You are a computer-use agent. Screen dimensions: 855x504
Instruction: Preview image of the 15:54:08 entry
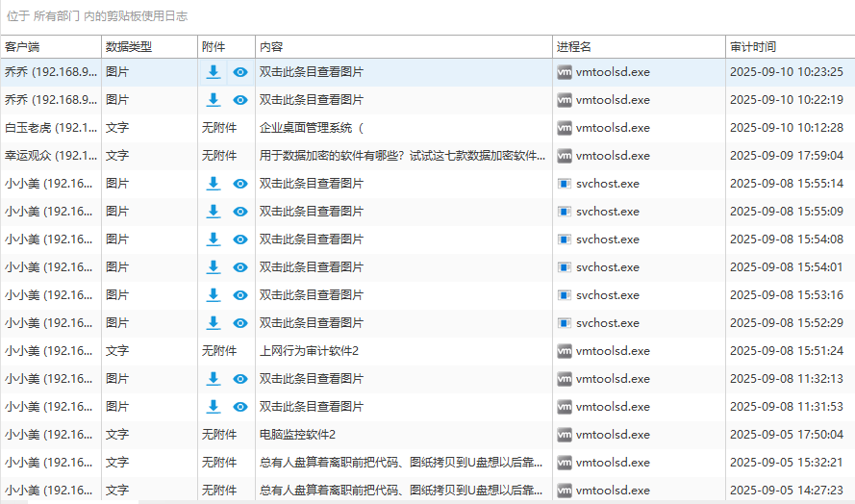(x=240, y=239)
